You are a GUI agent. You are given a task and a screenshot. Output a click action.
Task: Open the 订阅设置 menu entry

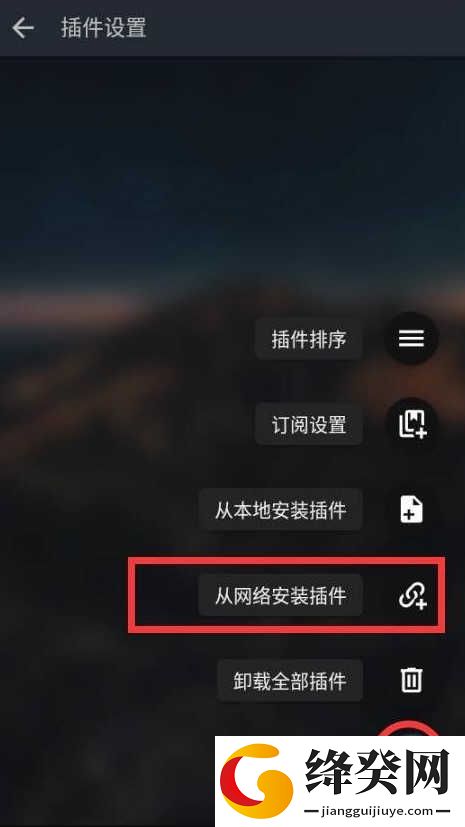point(309,425)
